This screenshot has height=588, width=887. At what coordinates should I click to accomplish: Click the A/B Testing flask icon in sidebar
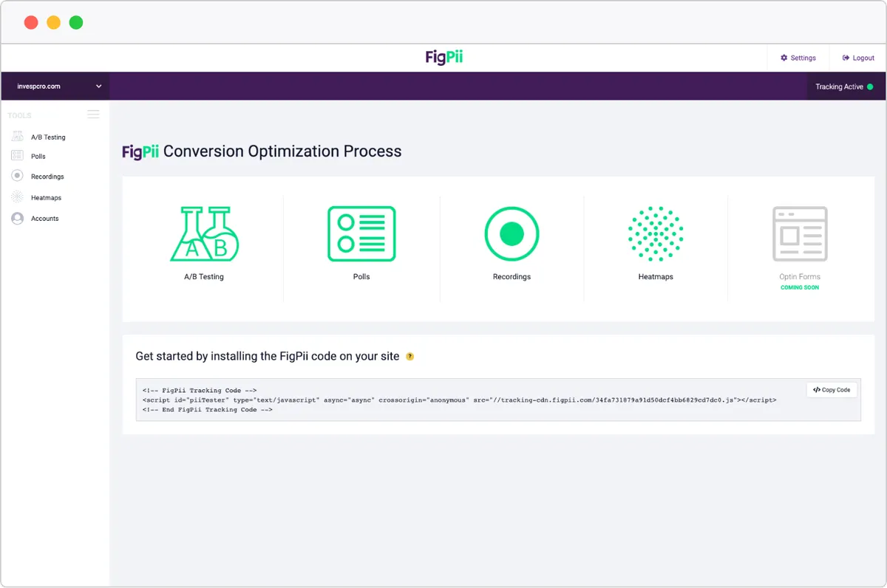17,137
